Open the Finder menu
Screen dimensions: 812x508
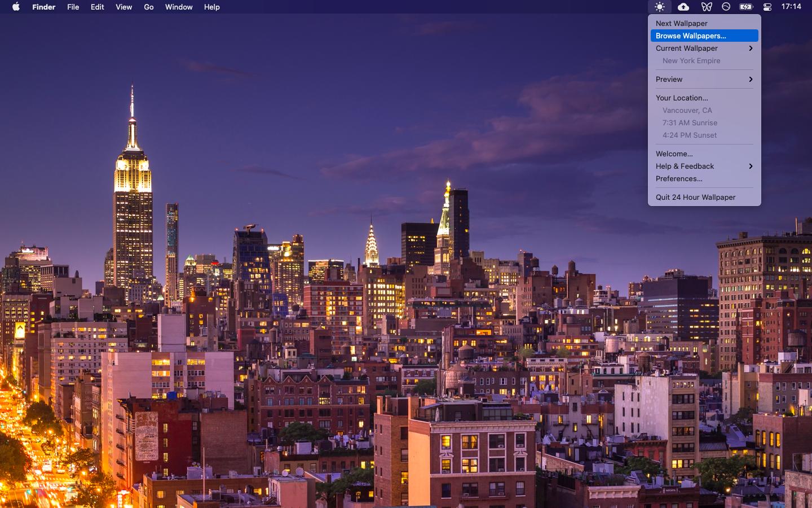43,7
